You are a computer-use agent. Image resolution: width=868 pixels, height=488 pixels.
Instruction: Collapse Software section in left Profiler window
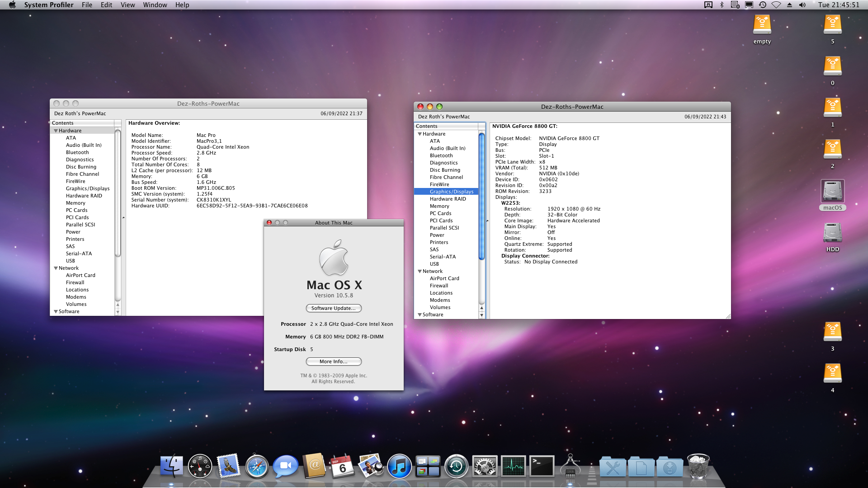[56, 311]
